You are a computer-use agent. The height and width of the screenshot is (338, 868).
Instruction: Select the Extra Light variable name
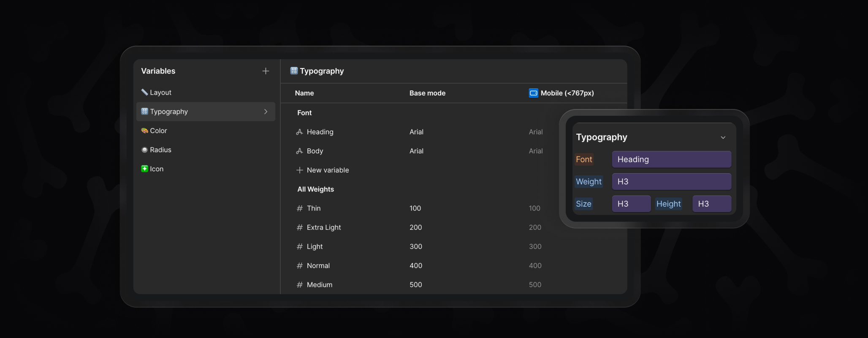324,227
